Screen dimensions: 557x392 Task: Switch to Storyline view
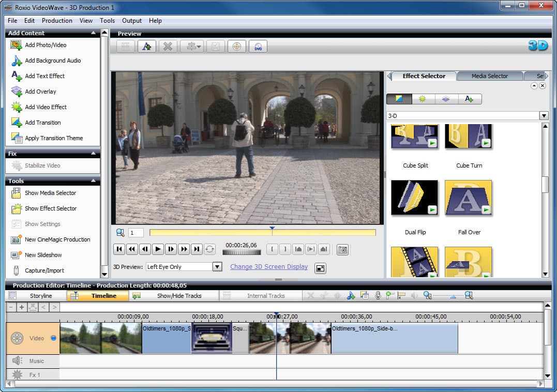[x=41, y=296]
